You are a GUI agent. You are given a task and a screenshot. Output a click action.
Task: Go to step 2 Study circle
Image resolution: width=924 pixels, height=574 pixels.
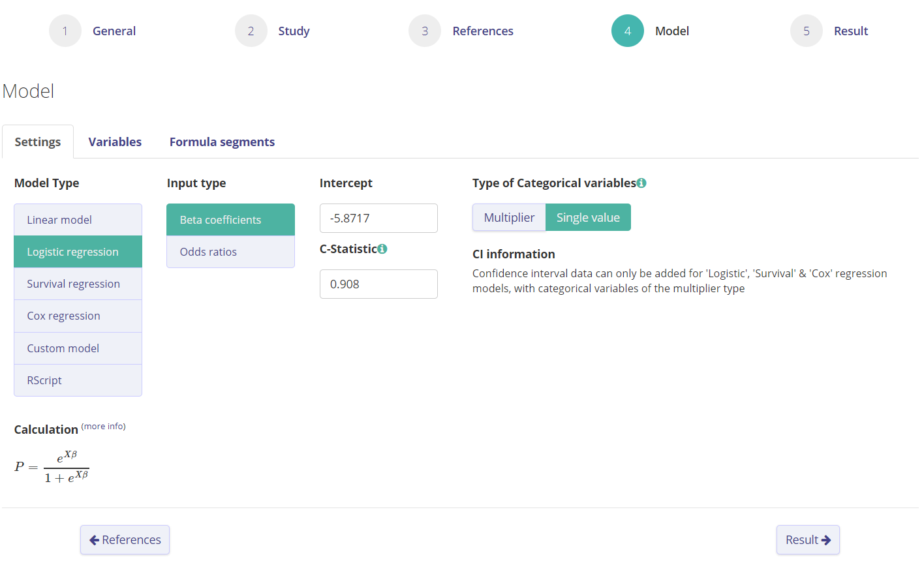[x=251, y=31]
